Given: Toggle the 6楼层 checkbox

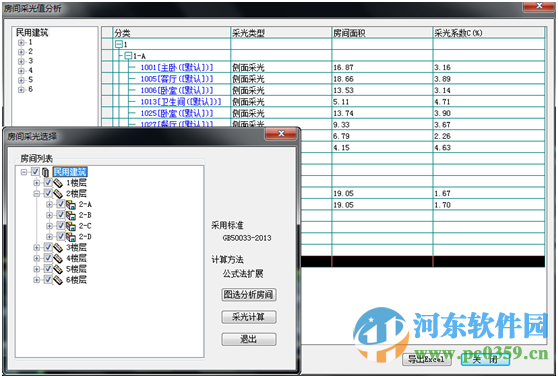Looking at the screenshot, I should click(x=48, y=279).
